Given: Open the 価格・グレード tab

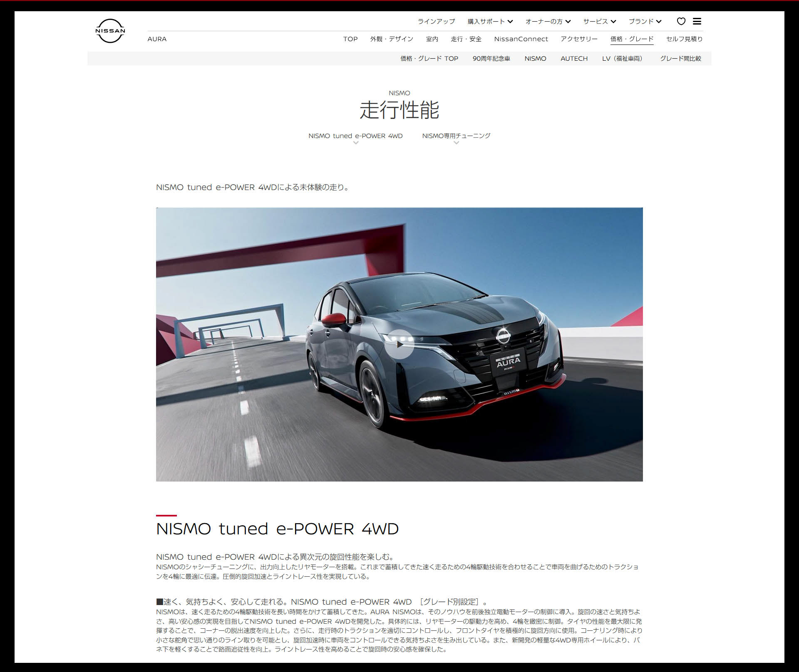Looking at the screenshot, I should pos(632,39).
